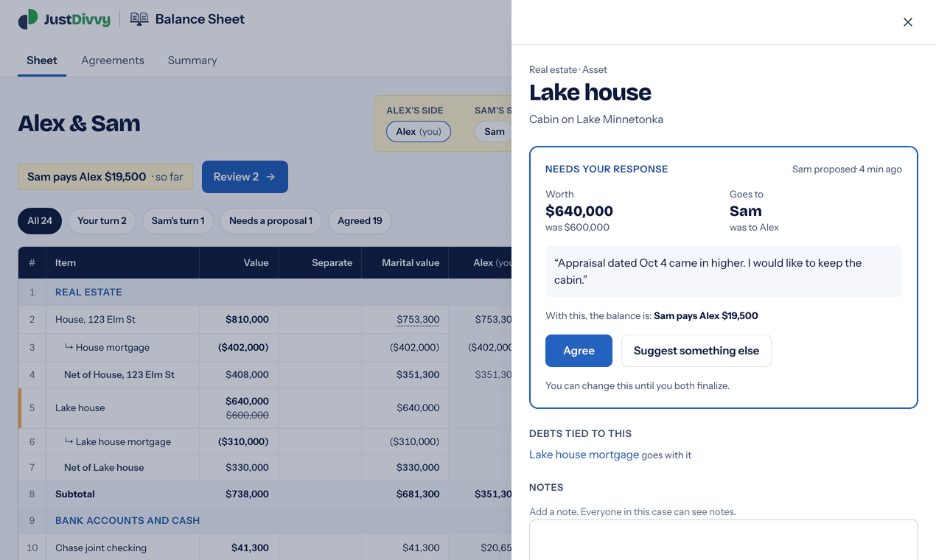This screenshot has height=560, width=936.
Task: Filter by Your turn 2
Action: pos(102,221)
